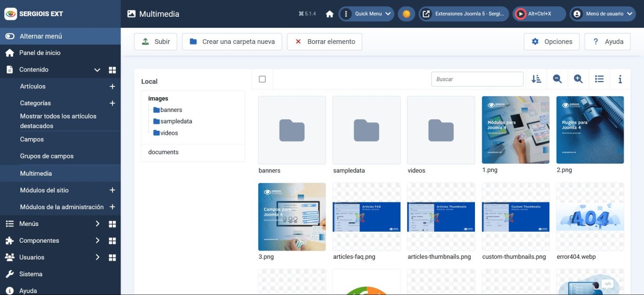Open the Componentes dashboard grid icon
Viewport: 644px width, 295px height.
pos(112,241)
